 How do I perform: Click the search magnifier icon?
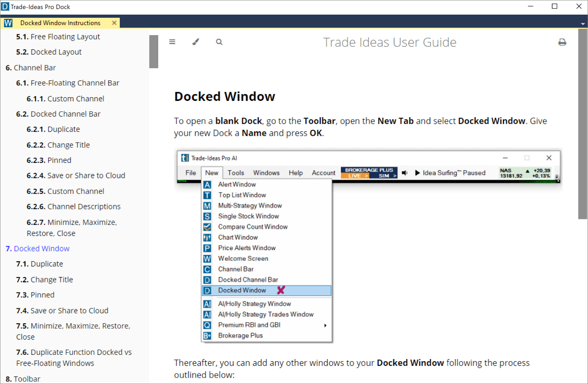[x=219, y=42]
